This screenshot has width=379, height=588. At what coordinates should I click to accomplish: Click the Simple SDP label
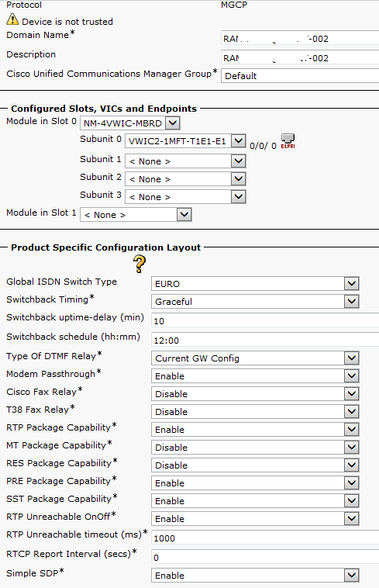[33, 573]
